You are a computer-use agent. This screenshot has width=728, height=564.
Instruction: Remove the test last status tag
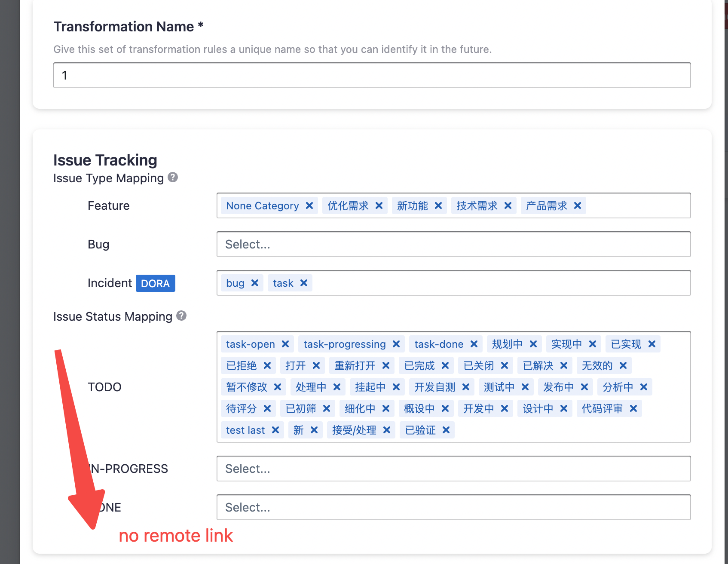275,430
